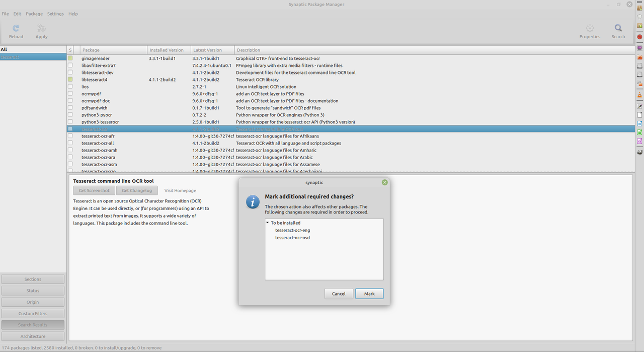Click the shield icon in side panel
644x352 pixels.
639,17
